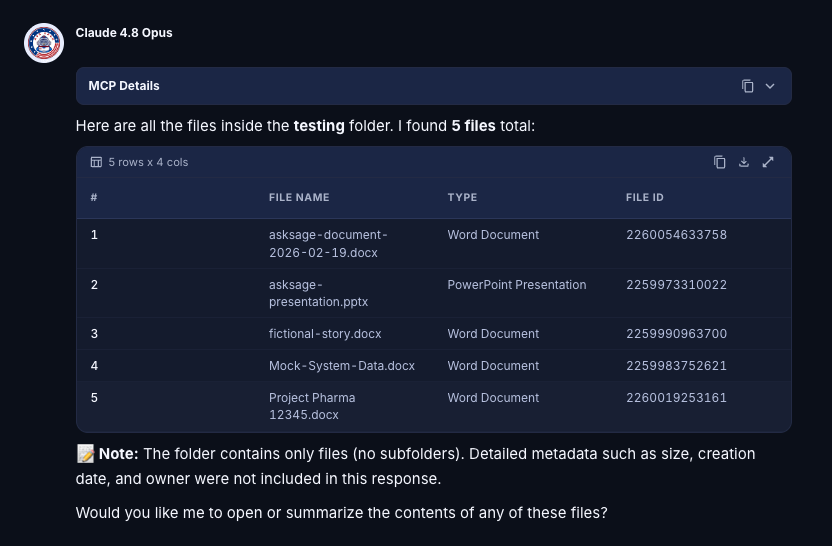Click file ID 2260054633758
The height and width of the screenshot is (546, 832).
coord(676,235)
